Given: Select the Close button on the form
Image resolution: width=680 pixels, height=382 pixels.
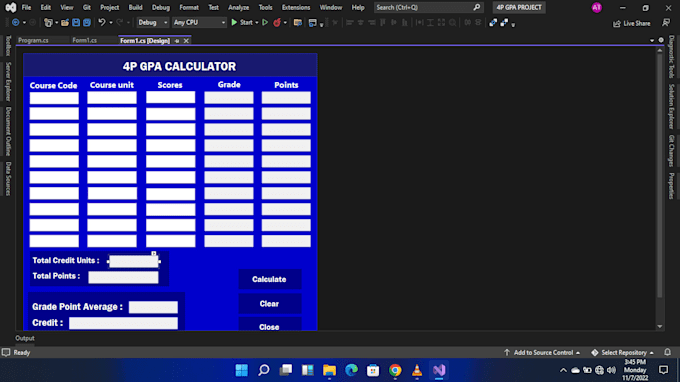Looking at the screenshot, I should click(269, 324).
